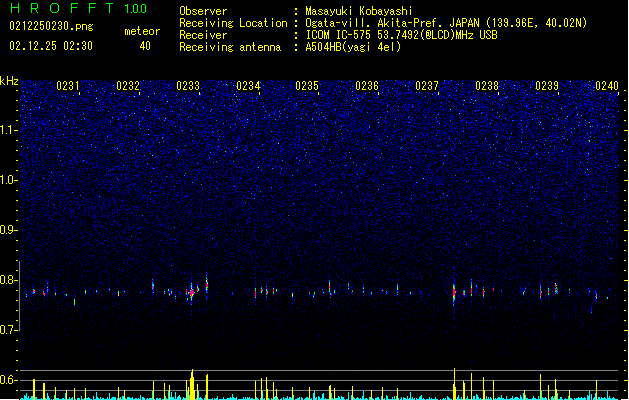Click time marker 0237
629x400 pixels.
click(427, 86)
